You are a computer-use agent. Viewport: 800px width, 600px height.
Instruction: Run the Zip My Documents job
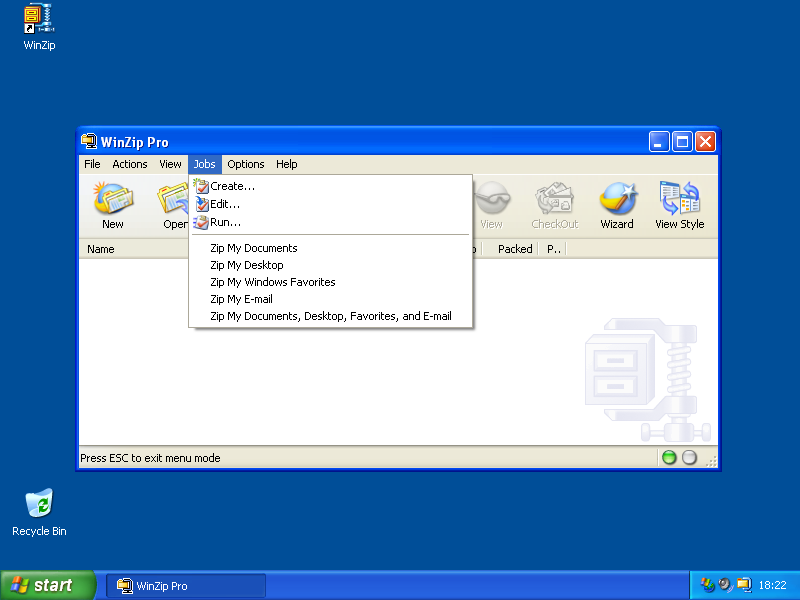pyautogui.click(x=253, y=248)
